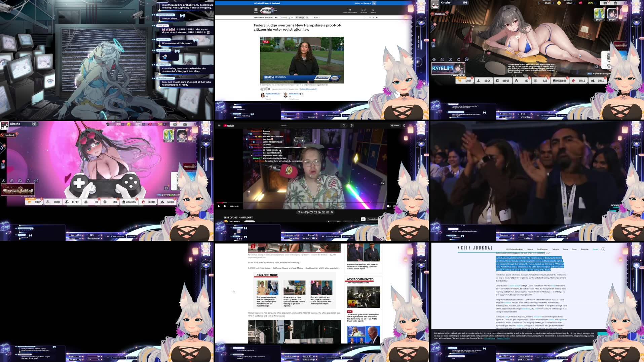Pause the WMUR alert ticker
The width and height of the screenshot is (644, 362).
coord(376,18)
